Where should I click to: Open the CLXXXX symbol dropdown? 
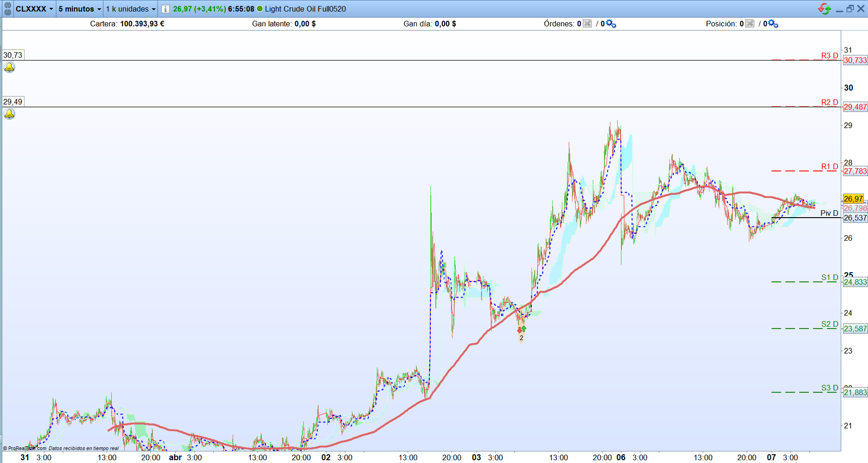[x=35, y=9]
